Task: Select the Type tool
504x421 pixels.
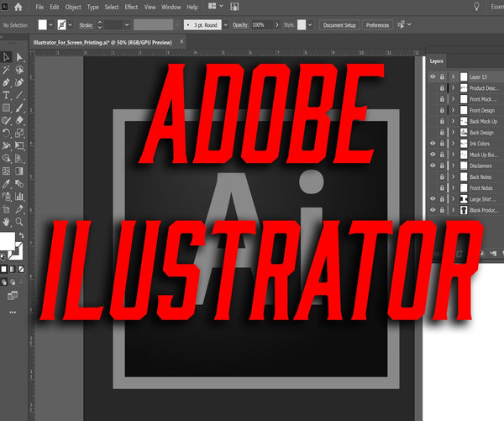Action: 6,95
